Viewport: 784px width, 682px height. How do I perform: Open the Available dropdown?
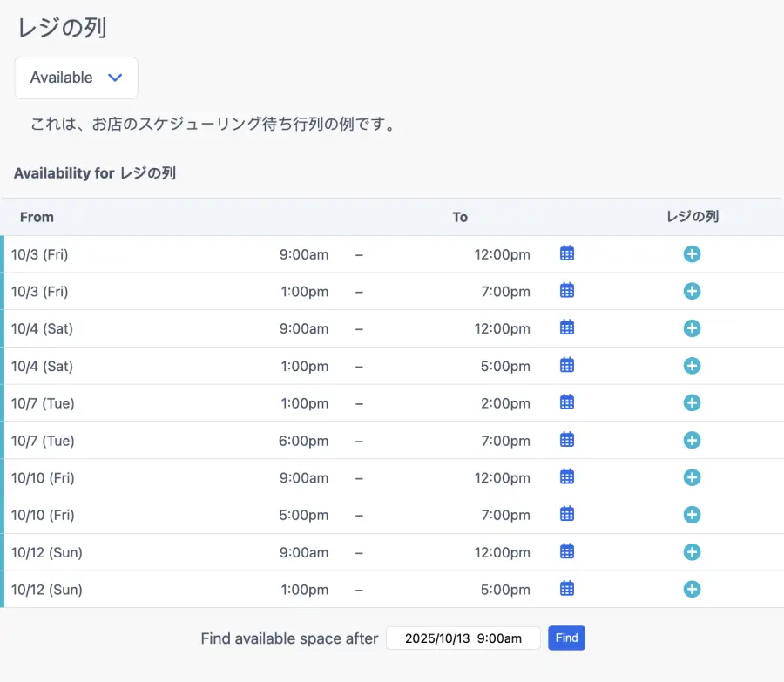(77, 78)
